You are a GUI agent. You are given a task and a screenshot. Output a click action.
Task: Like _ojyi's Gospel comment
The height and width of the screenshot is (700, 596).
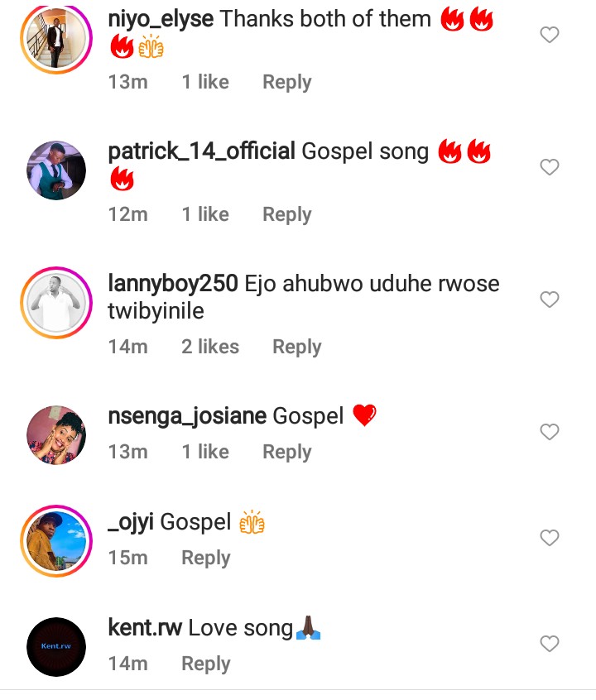tap(550, 538)
